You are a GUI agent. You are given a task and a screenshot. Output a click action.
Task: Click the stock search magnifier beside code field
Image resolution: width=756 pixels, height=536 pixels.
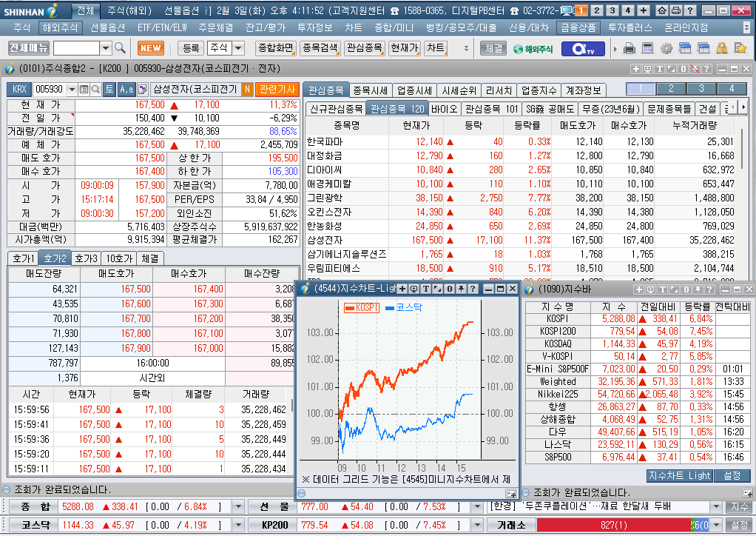pos(95,90)
